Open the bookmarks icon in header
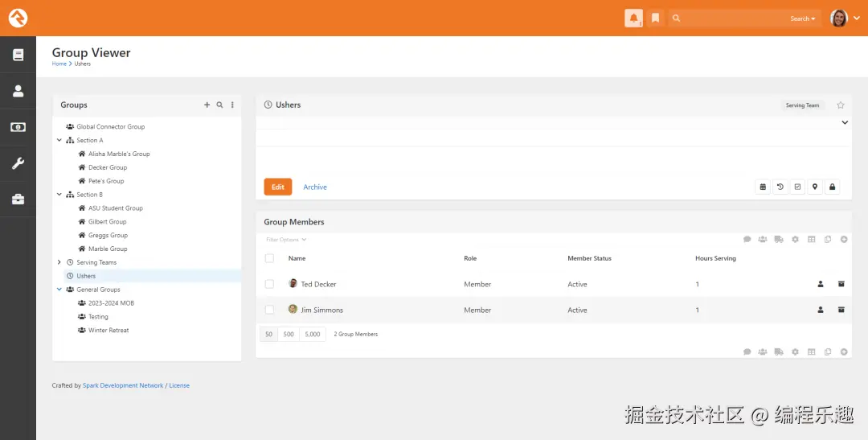 pos(655,18)
